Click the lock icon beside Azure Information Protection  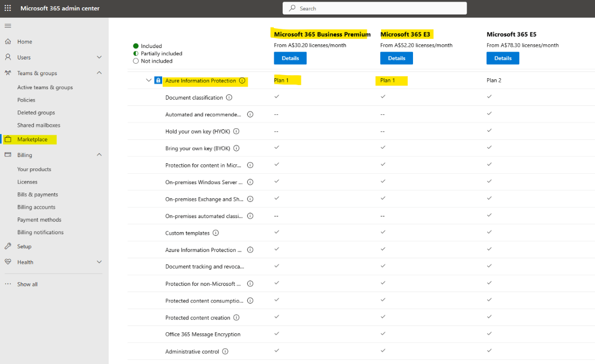click(x=158, y=80)
